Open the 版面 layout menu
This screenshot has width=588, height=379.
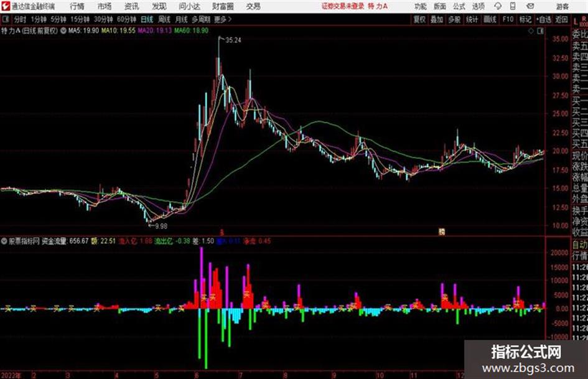point(439,6)
